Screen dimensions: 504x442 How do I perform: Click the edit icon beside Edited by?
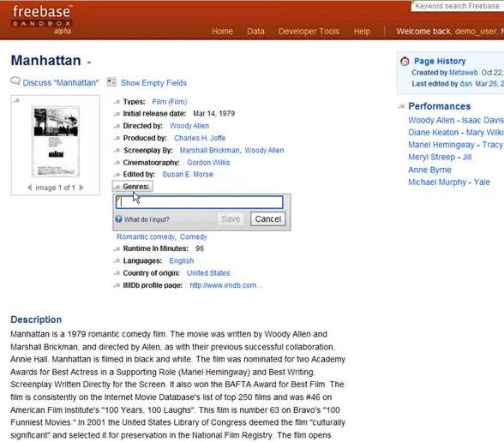click(x=117, y=175)
